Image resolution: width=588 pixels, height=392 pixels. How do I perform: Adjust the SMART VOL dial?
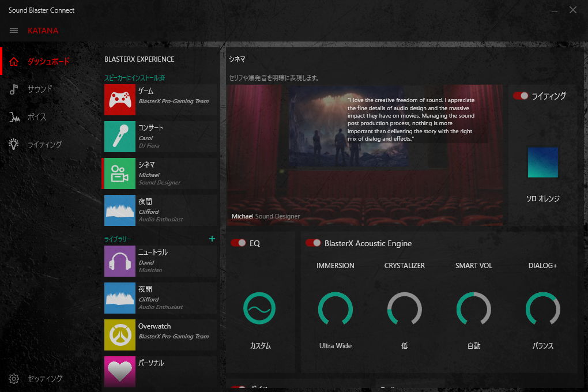474,309
